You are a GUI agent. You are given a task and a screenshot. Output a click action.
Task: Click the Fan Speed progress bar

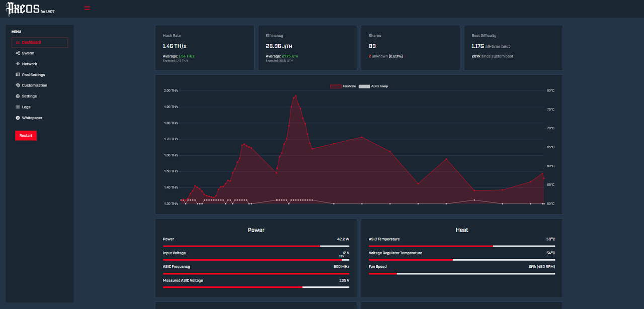click(x=462, y=273)
